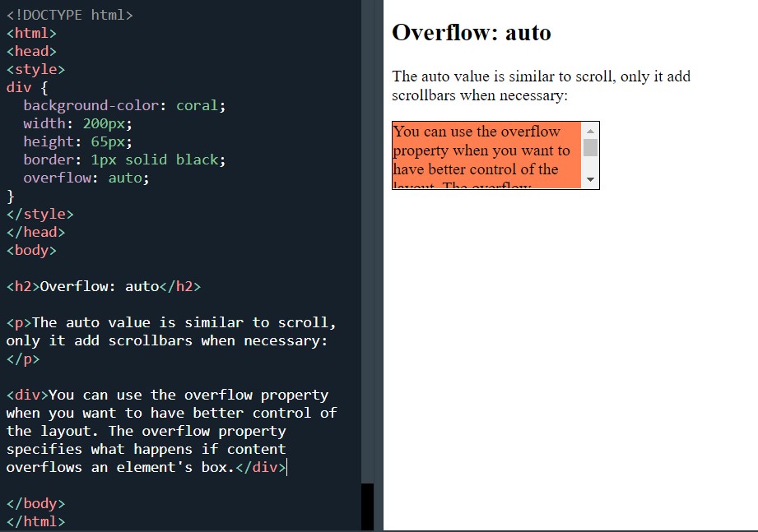Viewport: 758px width, 532px height.
Task: Click the scroll-down arrow in the coral box
Action: tap(590, 179)
